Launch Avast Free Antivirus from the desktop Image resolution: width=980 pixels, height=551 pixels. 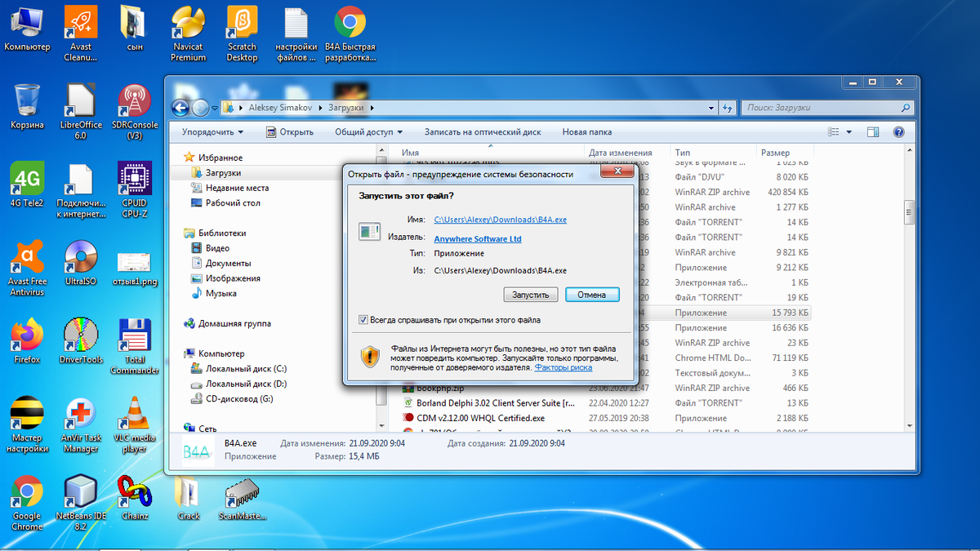click(27, 268)
